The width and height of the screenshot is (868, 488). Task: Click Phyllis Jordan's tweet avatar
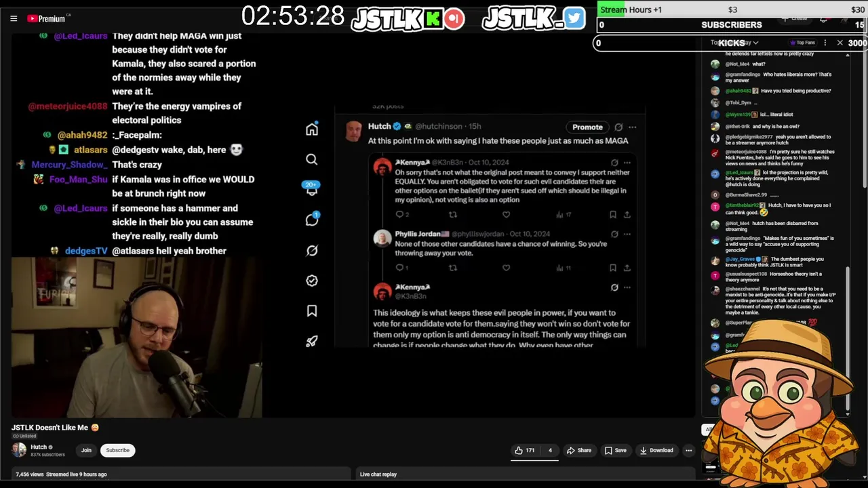coord(382,238)
